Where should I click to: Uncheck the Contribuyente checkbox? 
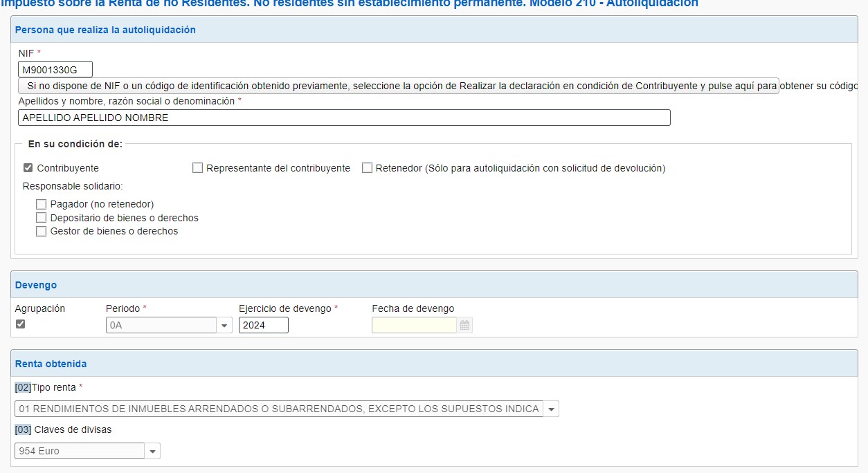pos(28,168)
